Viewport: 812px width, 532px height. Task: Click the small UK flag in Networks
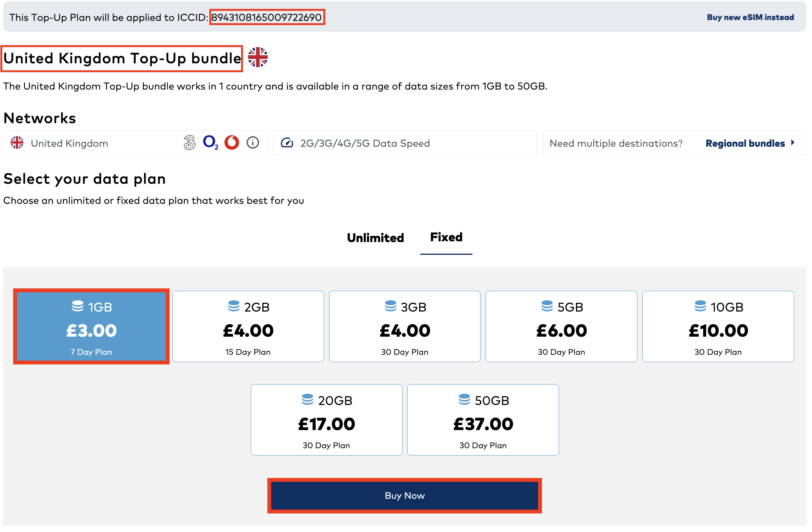click(x=17, y=143)
